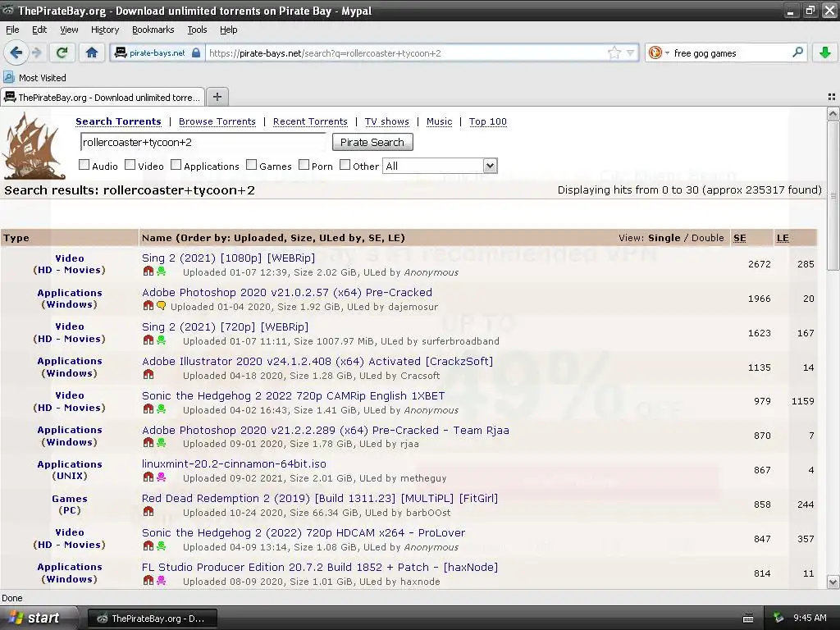Click the green skull icon for Sonic HDCAM x264
This screenshot has width=840, height=630.
click(162, 546)
